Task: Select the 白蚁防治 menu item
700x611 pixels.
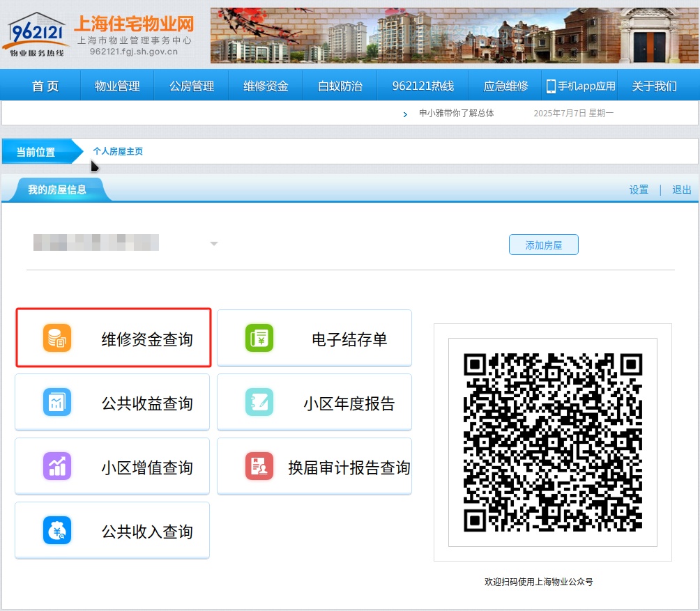Action: pos(340,86)
